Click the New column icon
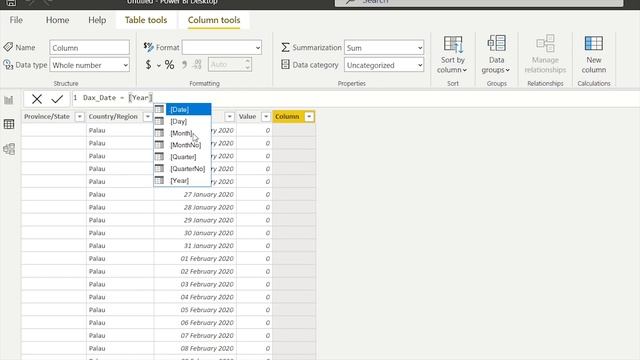The image size is (640, 360). pos(593,43)
